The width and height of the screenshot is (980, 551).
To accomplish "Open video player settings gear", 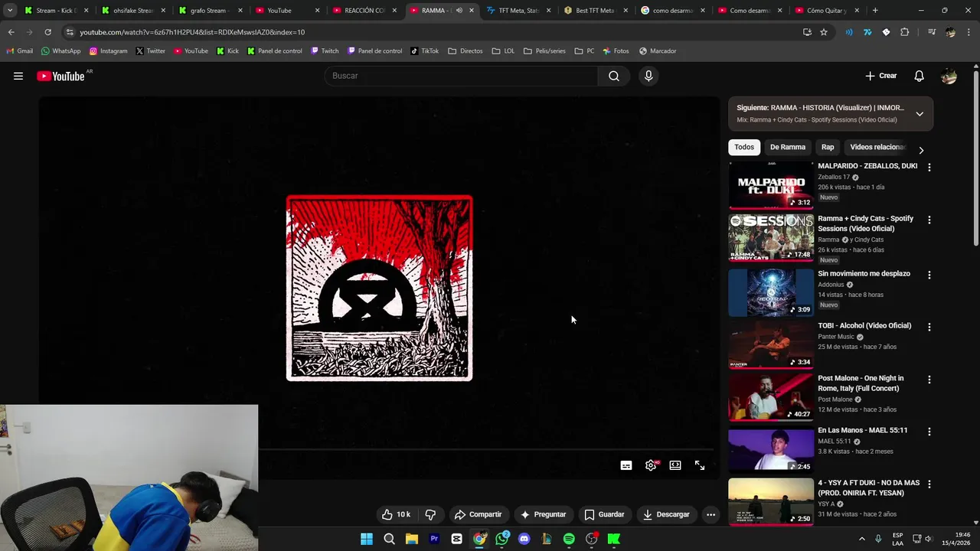I will point(651,465).
